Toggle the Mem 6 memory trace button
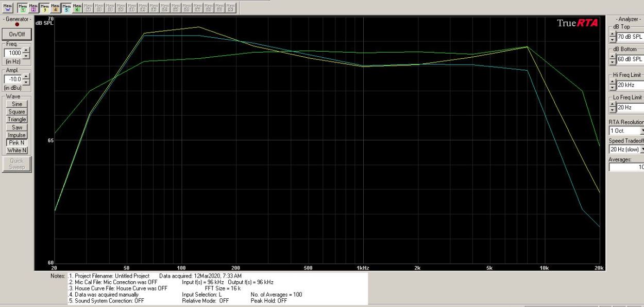644x307 pixels. click(77, 8)
